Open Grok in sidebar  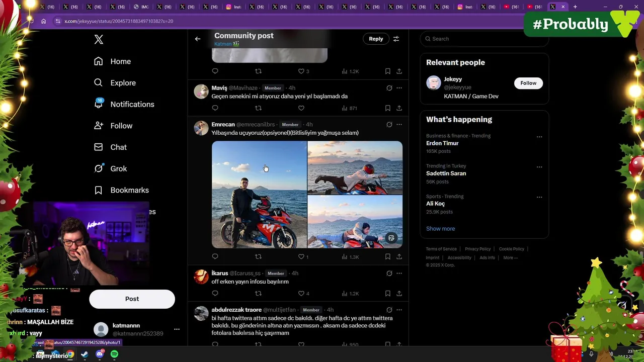[x=111, y=169]
